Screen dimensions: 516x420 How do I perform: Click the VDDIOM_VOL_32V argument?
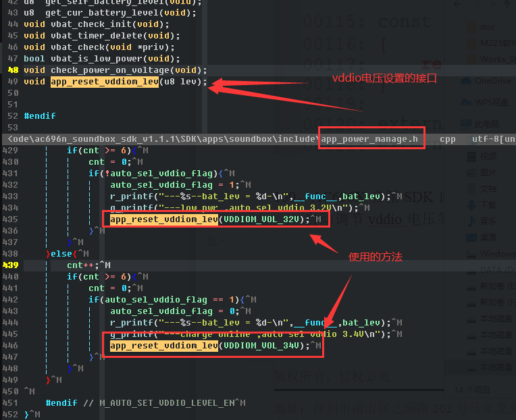click(261, 219)
